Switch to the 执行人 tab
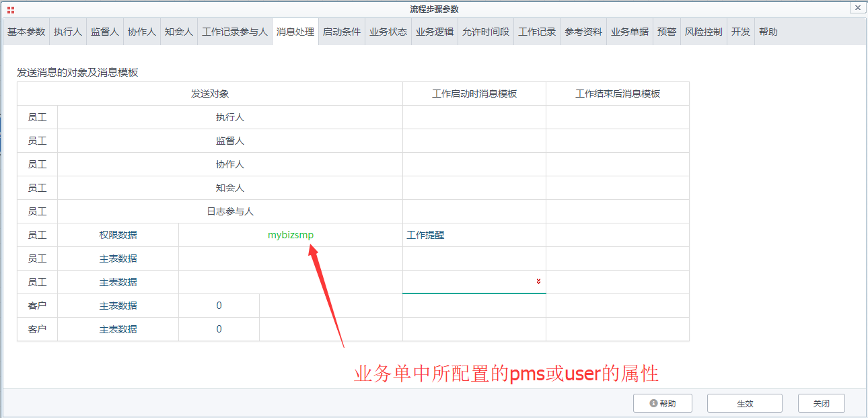The width and height of the screenshot is (868, 418). tap(68, 32)
